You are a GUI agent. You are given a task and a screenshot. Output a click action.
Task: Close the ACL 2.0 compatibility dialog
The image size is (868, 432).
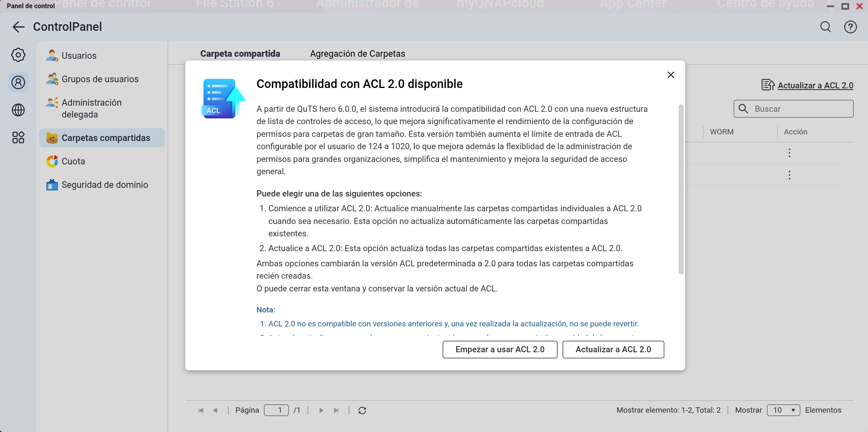pos(671,75)
